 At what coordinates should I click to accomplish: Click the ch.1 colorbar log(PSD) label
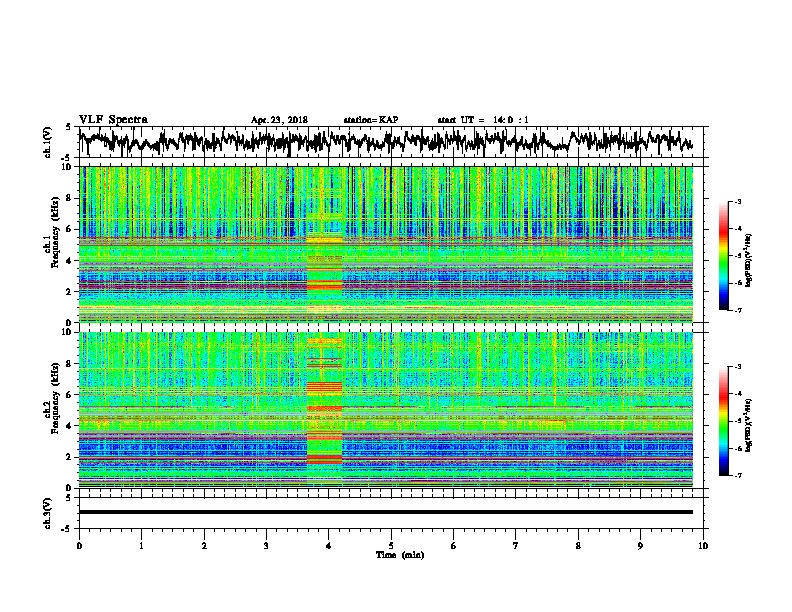coord(748,260)
